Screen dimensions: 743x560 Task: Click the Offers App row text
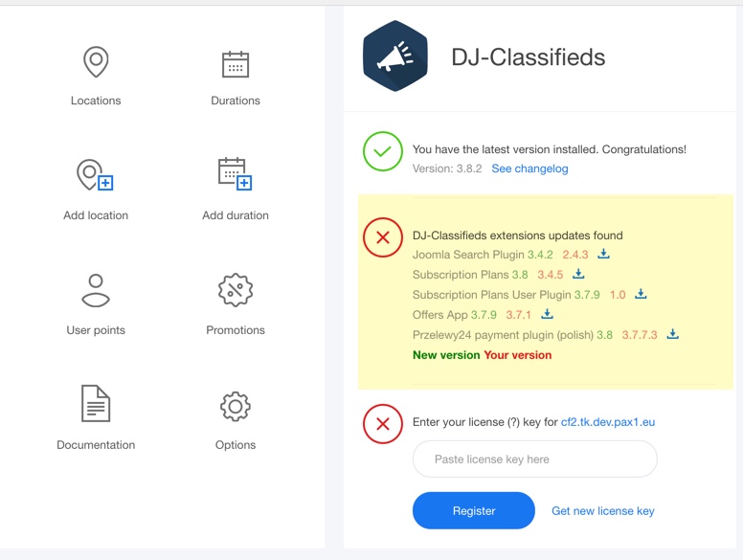pyautogui.click(x=440, y=315)
